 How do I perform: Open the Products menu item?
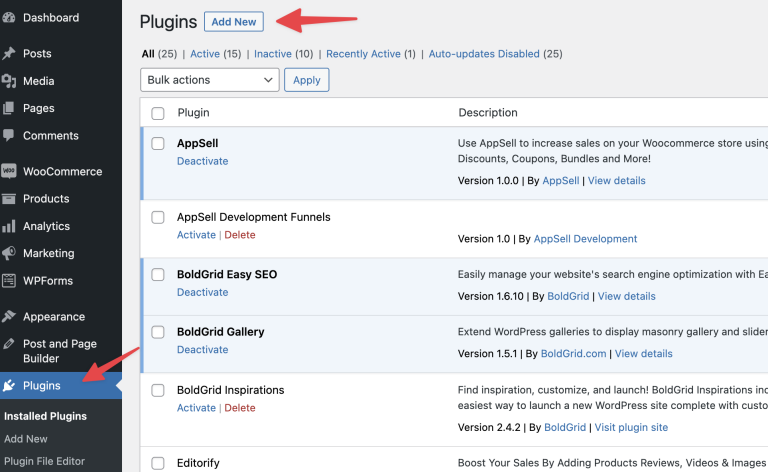point(46,199)
